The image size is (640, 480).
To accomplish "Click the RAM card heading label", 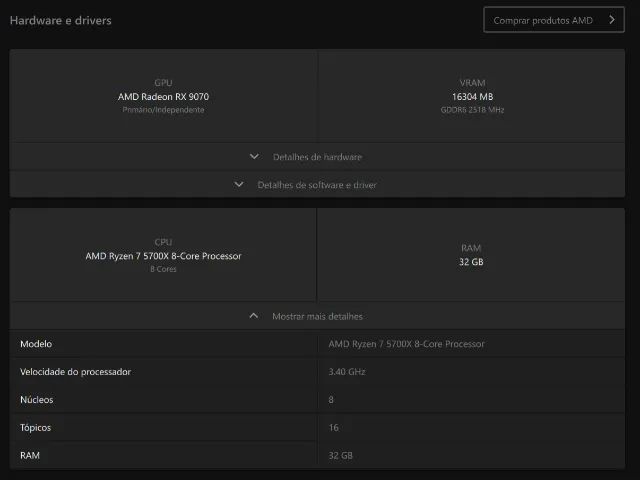I will pos(471,248).
